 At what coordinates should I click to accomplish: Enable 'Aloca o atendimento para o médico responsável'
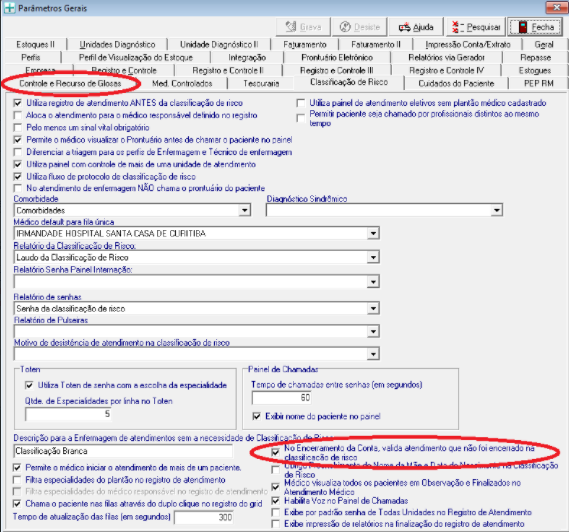(17, 115)
